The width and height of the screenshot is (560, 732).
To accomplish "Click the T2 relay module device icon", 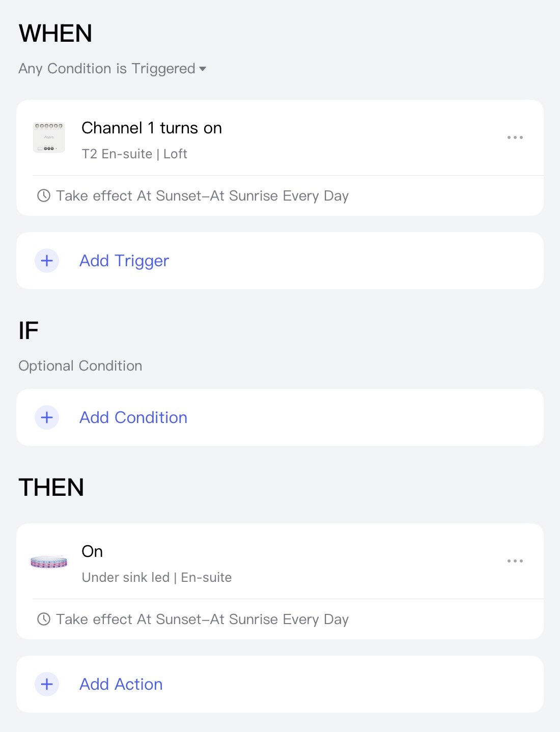I will click(x=49, y=137).
